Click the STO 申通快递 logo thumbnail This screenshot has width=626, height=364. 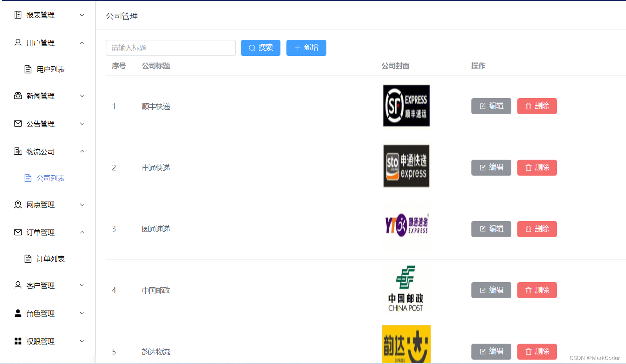(x=406, y=166)
